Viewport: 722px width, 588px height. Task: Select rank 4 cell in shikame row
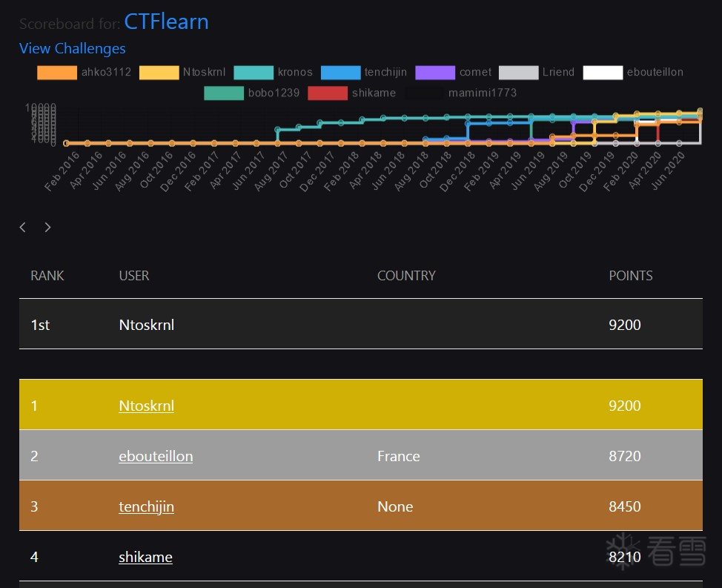tap(34, 557)
